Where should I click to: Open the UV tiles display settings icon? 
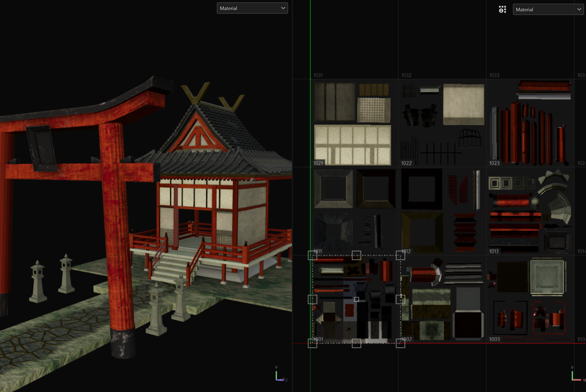click(502, 9)
